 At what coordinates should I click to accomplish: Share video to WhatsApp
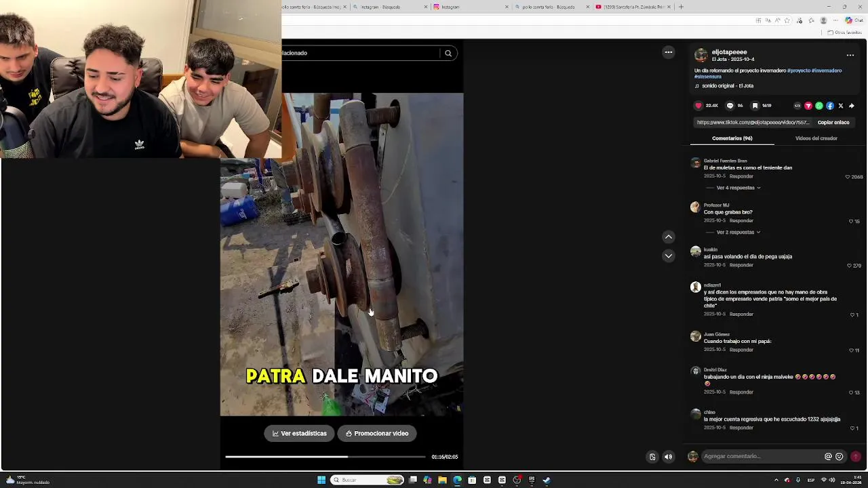tap(819, 106)
